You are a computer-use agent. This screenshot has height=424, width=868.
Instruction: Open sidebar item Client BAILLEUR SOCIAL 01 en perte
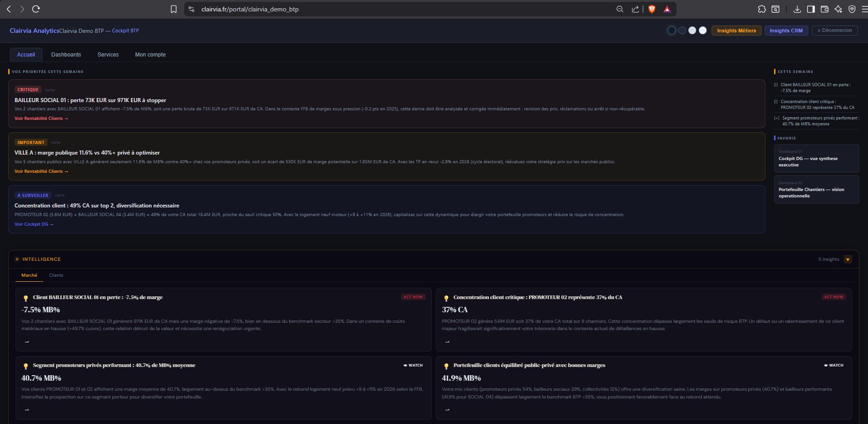click(816, 88)
